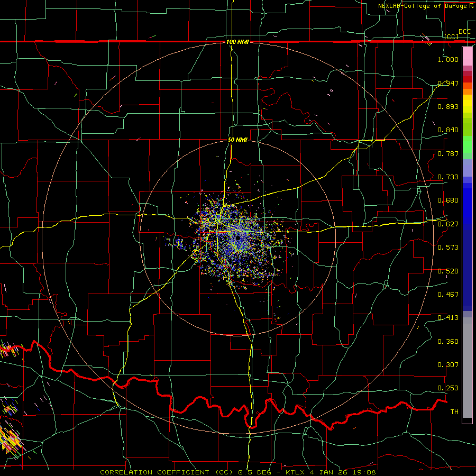This screenshot has height=476, width=476.
Task: Click the 0.467 scale value
Action: (x=448, y=295)
